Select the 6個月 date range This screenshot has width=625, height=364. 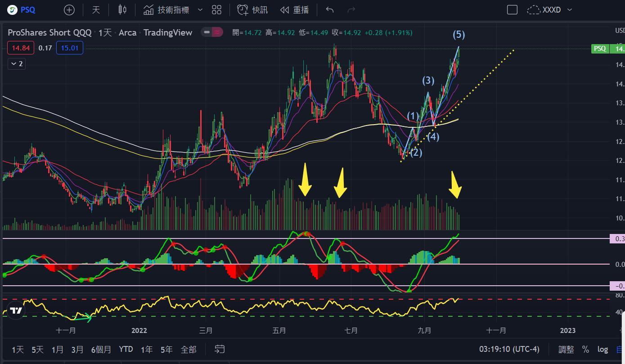click(x=101, y=349)
